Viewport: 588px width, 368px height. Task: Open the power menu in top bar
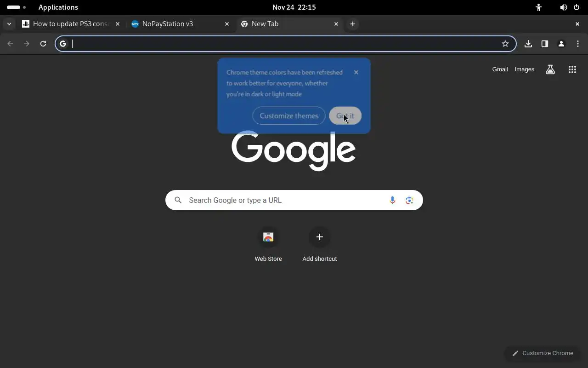point(577,7)
